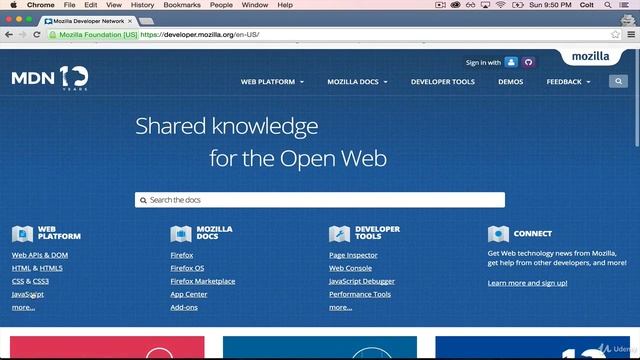Open the JavaScript Debugger link
The image size is (640, 360).
click(362, 281)
